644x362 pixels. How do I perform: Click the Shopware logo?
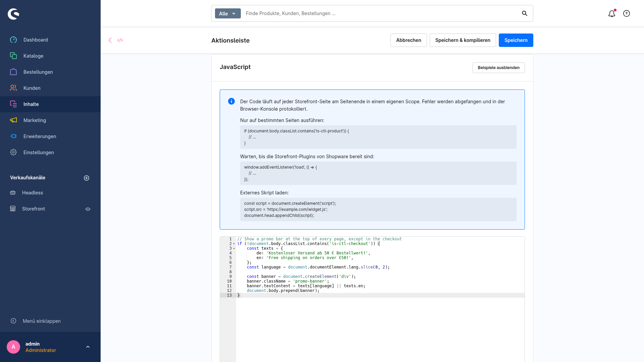click(x=13, y=14)
